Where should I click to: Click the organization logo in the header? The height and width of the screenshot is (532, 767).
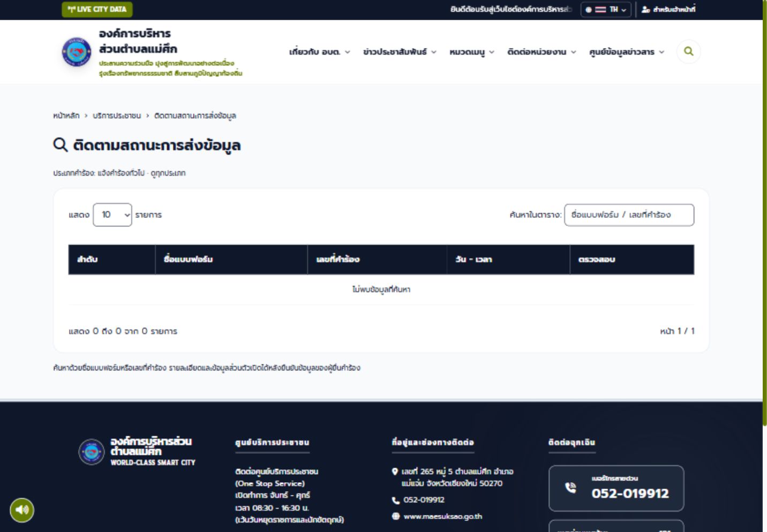point(76,52)
